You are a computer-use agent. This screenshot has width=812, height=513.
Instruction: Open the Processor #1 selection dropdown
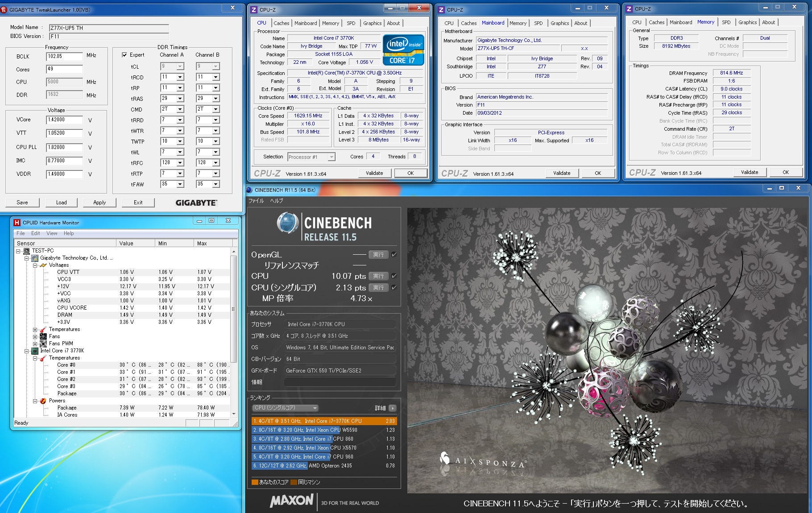tap(331, 157)
